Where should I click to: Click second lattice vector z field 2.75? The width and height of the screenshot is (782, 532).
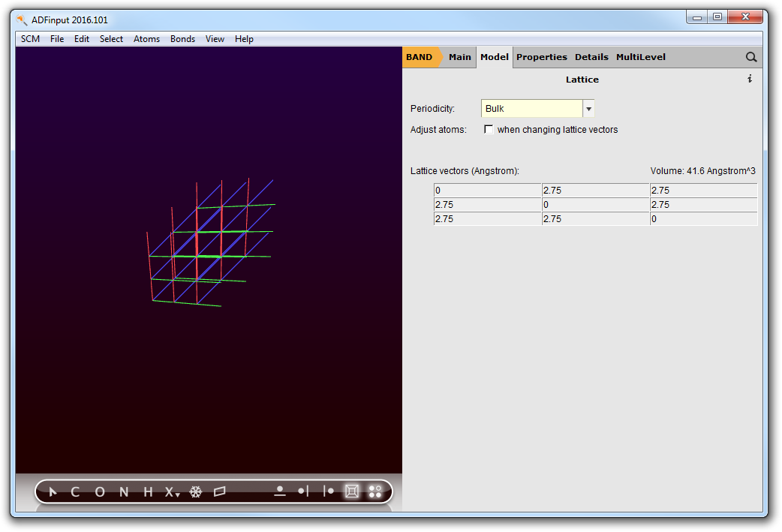point(704,204)
